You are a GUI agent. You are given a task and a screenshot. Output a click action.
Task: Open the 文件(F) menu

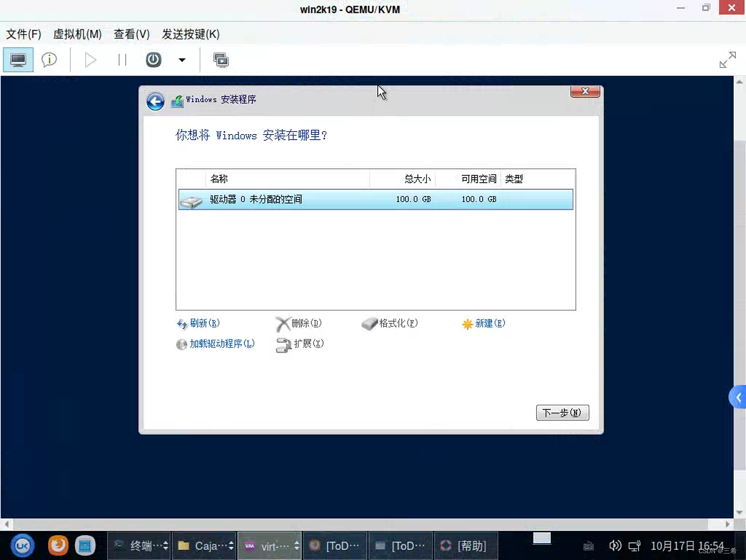pyautogui.click(x=24, y=34)
